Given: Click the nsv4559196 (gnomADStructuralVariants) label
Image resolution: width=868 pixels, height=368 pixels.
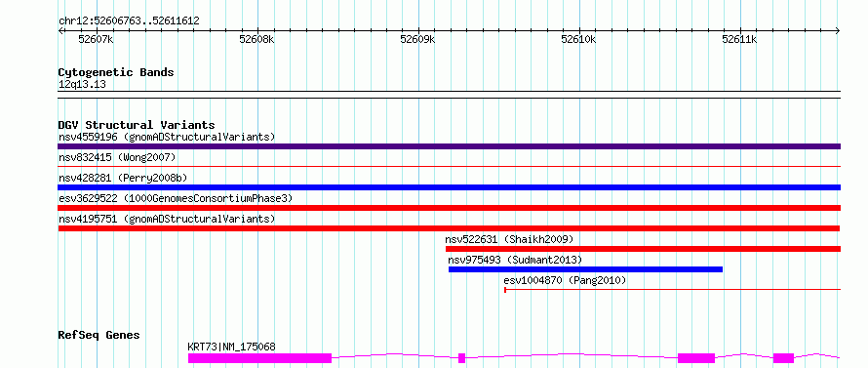Looking at the screenshot, I should pos(167,137).
